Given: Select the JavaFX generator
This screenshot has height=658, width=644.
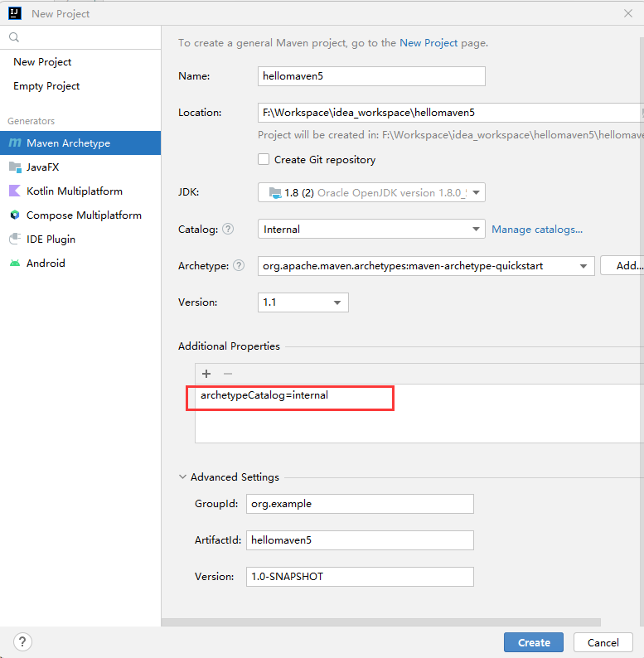Looking at the screenshot, I should [x=80, y=167].
